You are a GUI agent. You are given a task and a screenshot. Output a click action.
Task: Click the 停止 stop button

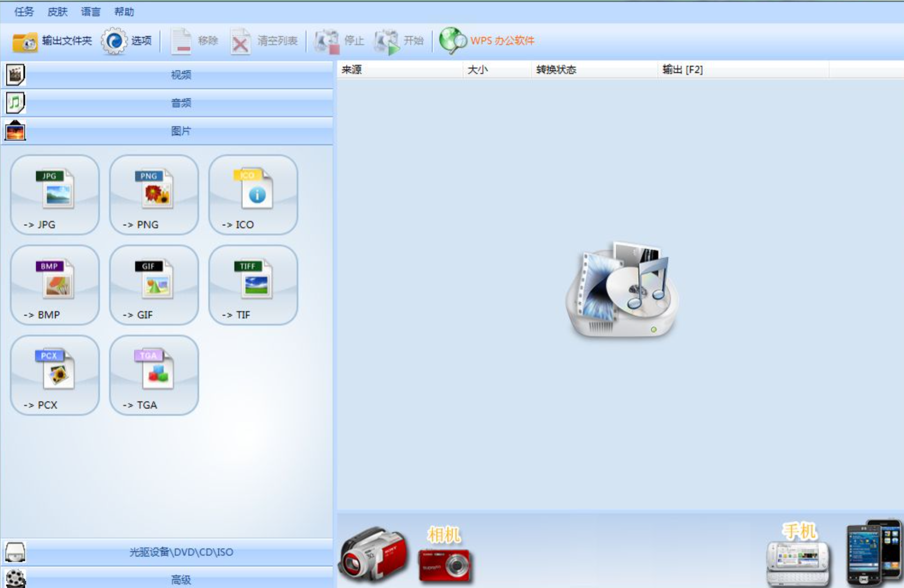click(x=339, y=41)
